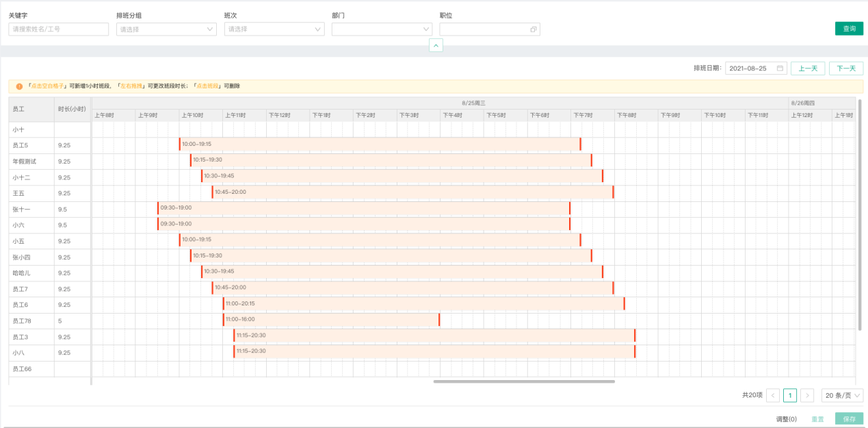Screen dimensions: 868x428
Task: Open the 20 条/页 page size selector
Action: click(x=842, y=395)
